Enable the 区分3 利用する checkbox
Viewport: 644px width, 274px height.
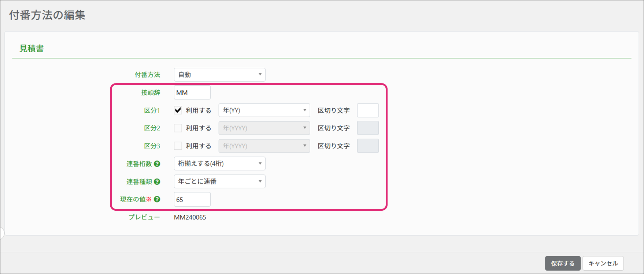(x=178, y=146)
